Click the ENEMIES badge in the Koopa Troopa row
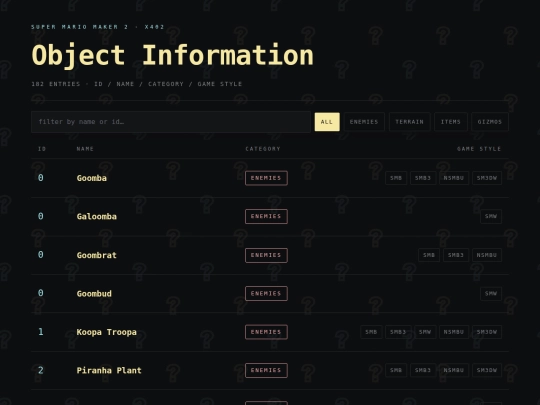Viewport: 540px width, 405px height. 266,332
